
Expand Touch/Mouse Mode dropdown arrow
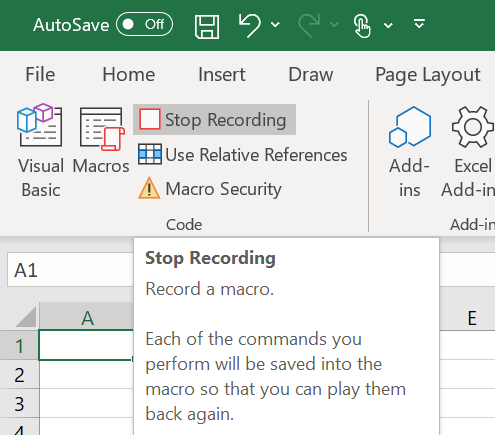(x=388, y=25)
